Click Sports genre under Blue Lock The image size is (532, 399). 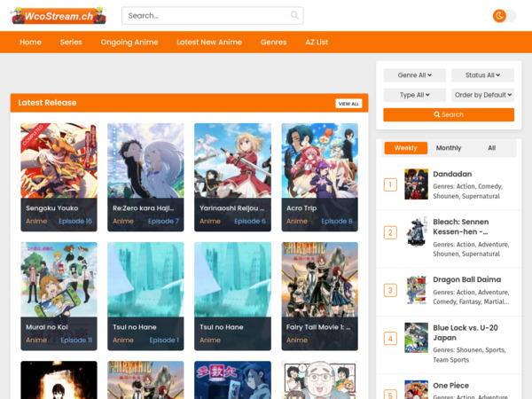click(495, 350)
